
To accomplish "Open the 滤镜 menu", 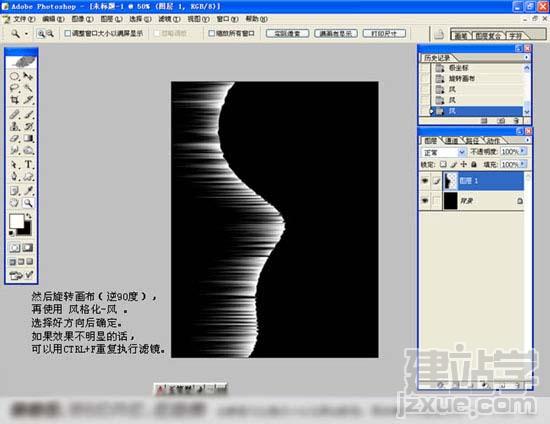I will (x=169, y=19).
